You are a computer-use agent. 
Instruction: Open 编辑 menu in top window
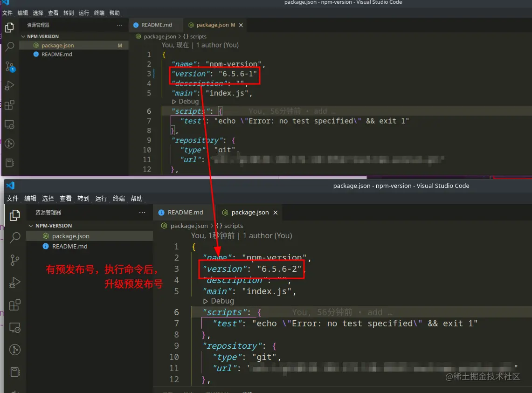[x=23, y=13]
